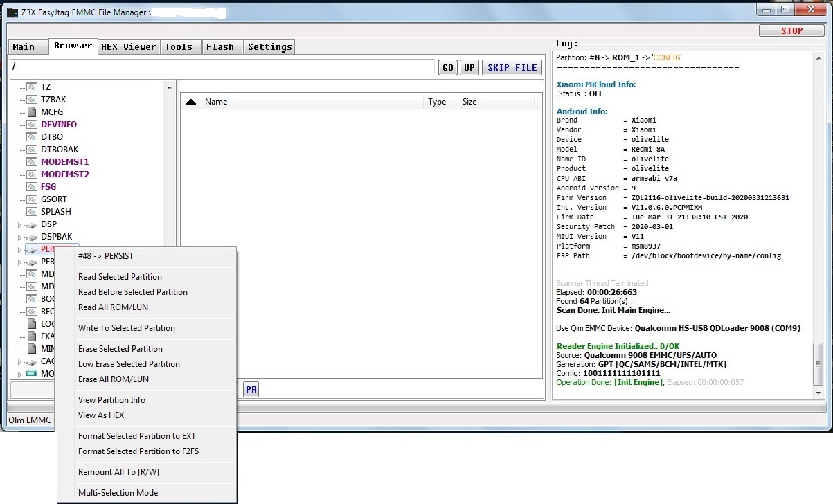Sort file list by Name column
833x504 pixels.
[x=216, y=102]
